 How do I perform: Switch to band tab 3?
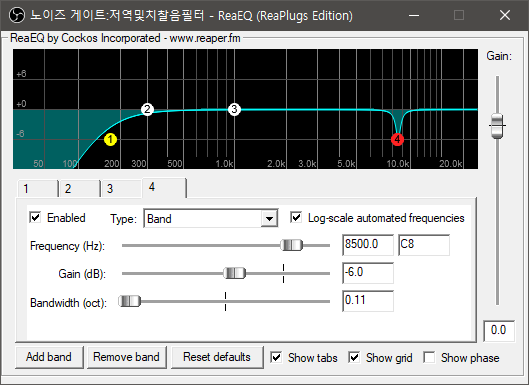[121, 188]
